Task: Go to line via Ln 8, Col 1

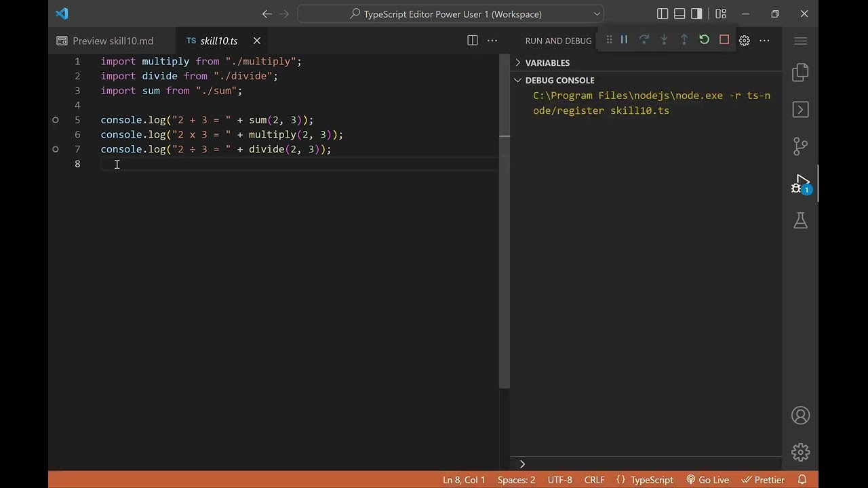Action: coord(464,480)
